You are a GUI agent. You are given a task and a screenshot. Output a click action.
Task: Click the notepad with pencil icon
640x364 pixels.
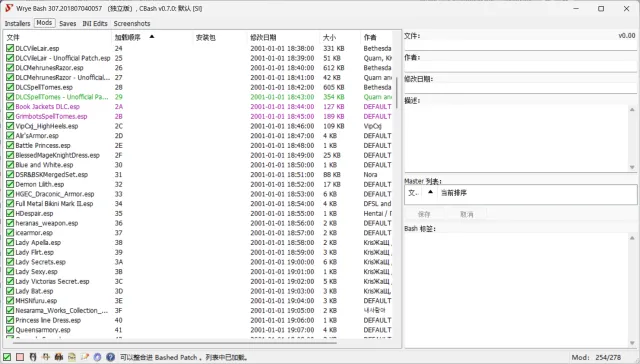click(x=84, y=357)
